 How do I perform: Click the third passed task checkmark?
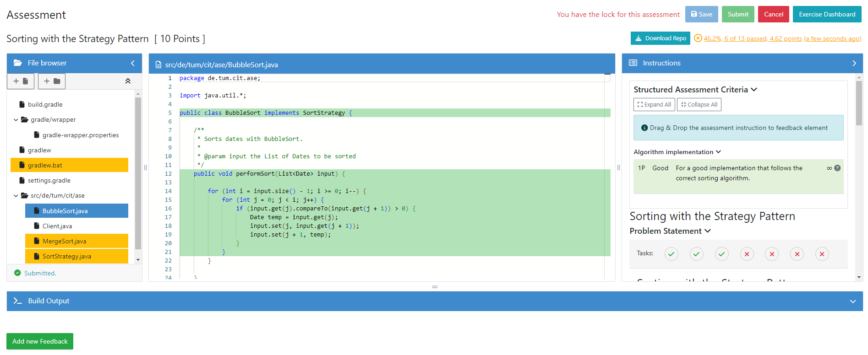[722, 254]
